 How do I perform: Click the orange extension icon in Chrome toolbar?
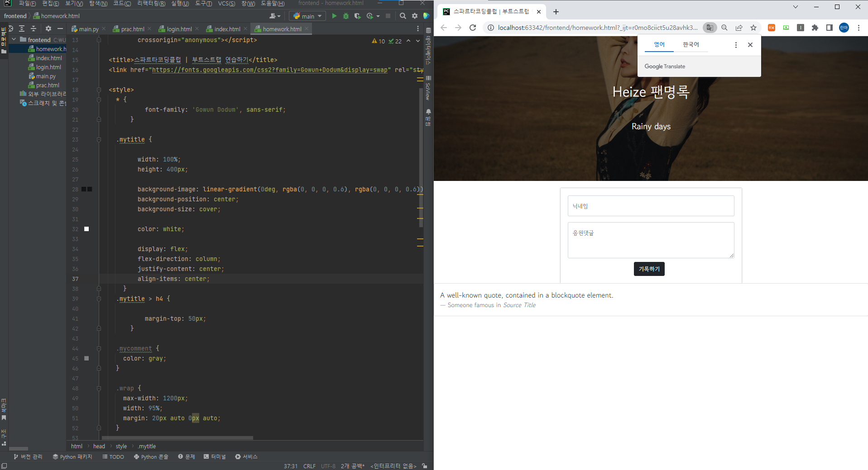point(772,28)
